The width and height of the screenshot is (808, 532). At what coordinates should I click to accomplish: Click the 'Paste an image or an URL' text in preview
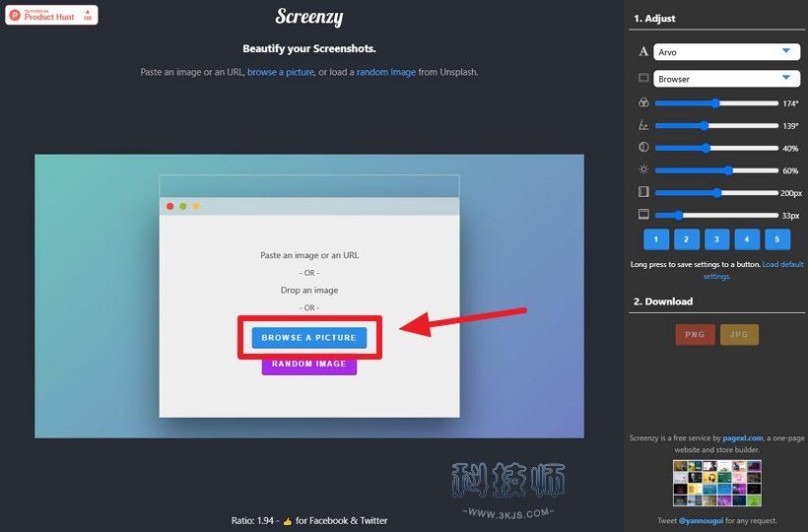309,255
